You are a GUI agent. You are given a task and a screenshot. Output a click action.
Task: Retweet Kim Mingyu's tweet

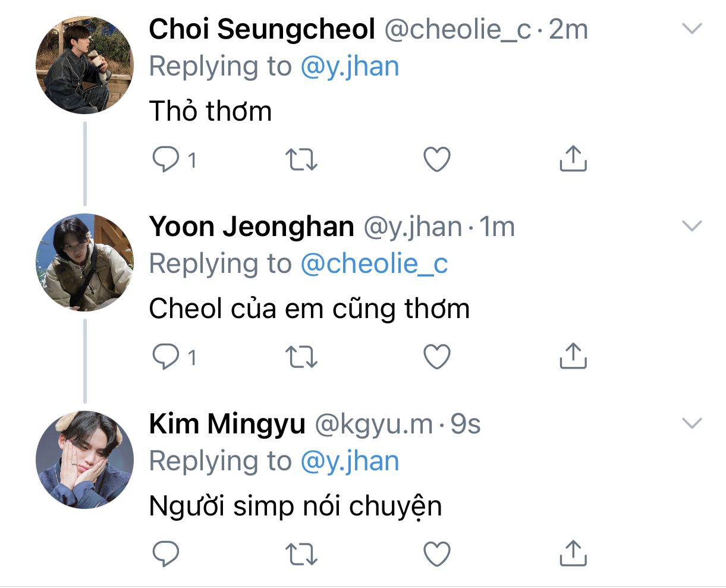click(x=301, y=554)
